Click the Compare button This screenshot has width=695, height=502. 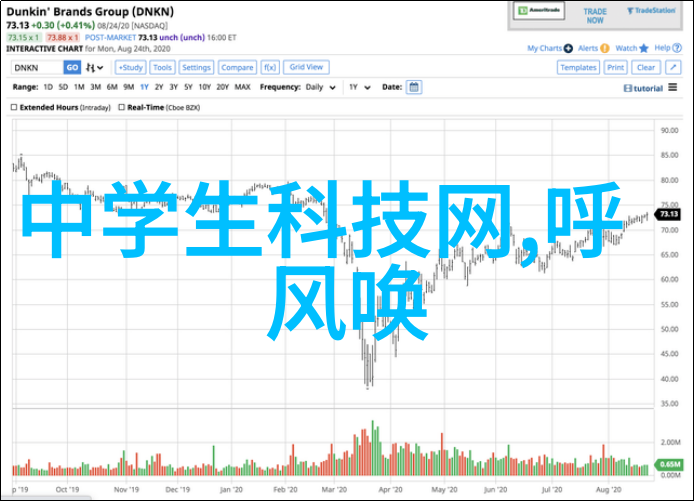(x=237, y=67)
